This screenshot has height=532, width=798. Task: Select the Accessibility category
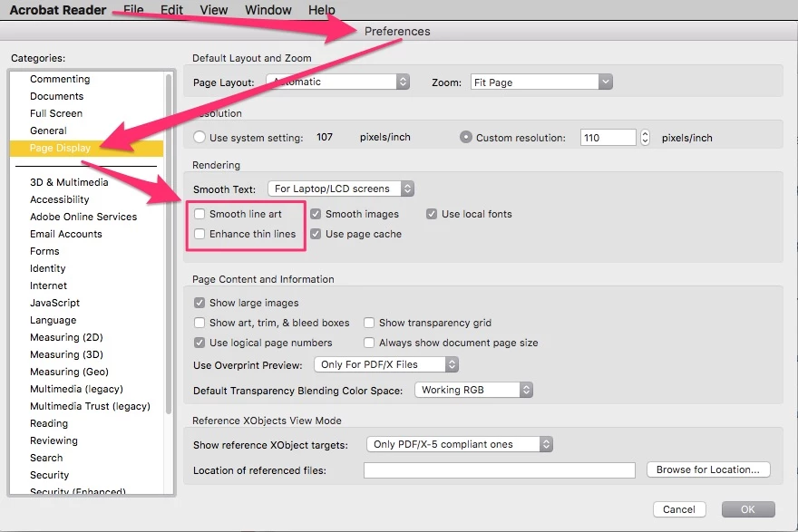[60, 199]
